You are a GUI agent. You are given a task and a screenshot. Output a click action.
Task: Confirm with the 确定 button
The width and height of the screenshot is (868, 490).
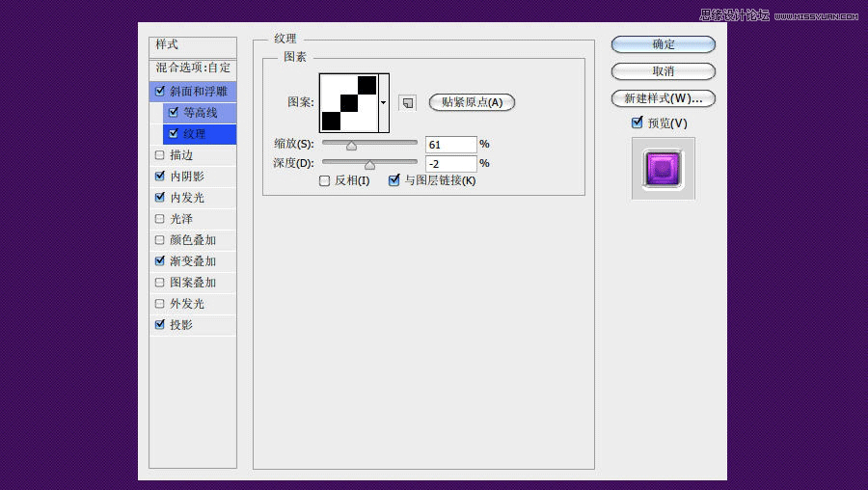664,44
